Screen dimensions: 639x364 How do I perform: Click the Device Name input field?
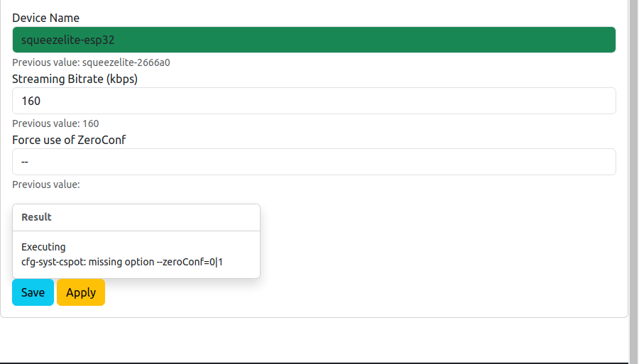click(314, 40)
